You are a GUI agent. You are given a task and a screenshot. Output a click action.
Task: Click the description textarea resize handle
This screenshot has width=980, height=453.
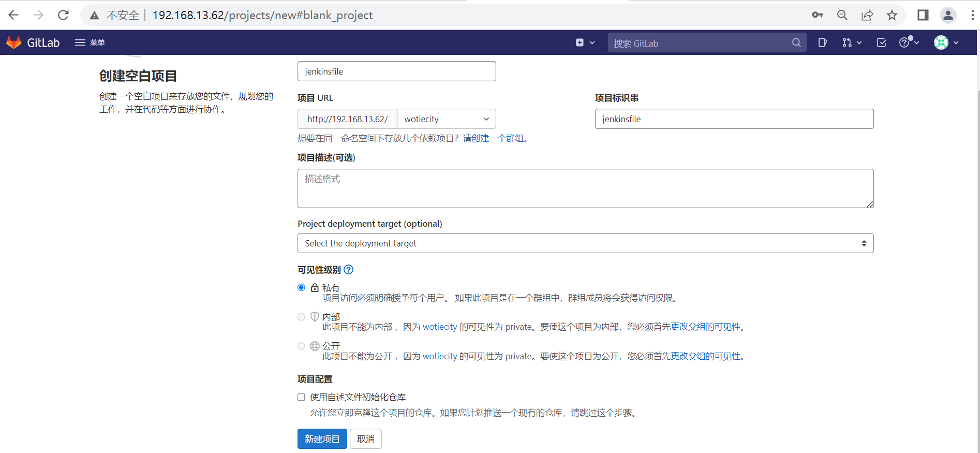[870, 204]
